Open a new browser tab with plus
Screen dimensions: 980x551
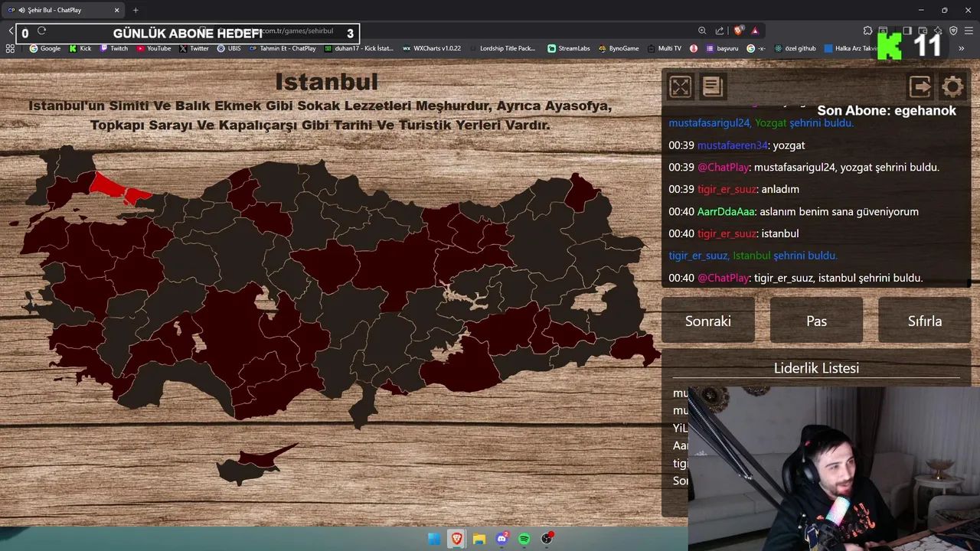pyautogui.click(x=136, y=10)
